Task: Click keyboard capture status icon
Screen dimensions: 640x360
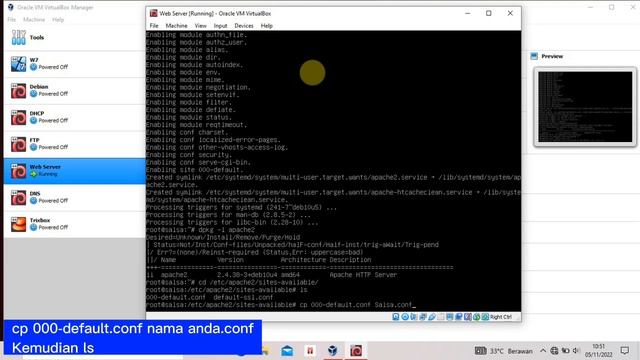Action: point(485,317)
